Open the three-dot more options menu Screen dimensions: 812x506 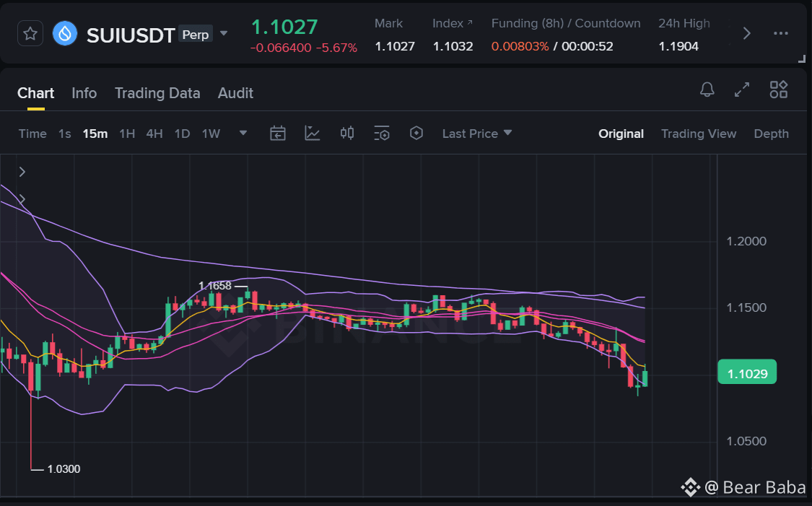(780, 34)
